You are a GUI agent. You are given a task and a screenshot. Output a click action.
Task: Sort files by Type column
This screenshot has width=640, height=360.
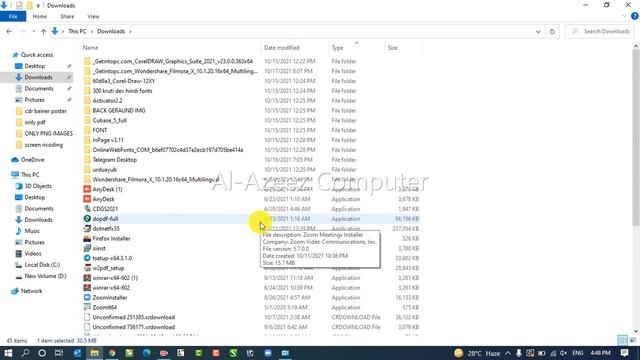coord(337,48)
